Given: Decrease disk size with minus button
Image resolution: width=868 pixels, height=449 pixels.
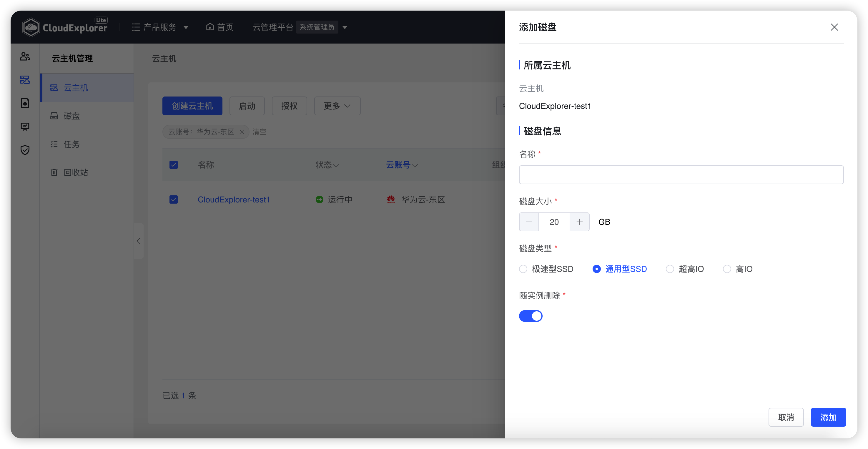Looking at the screenshot, I should pos(529,222).
